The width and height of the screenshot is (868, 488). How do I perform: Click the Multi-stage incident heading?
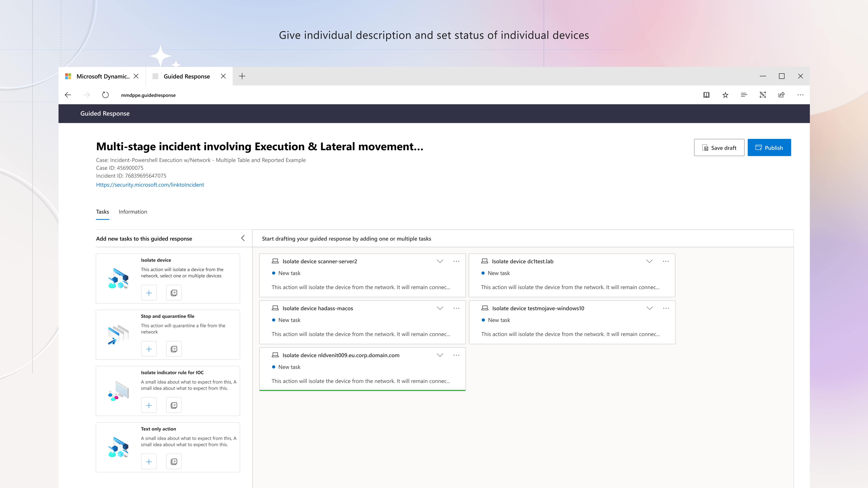259,147
